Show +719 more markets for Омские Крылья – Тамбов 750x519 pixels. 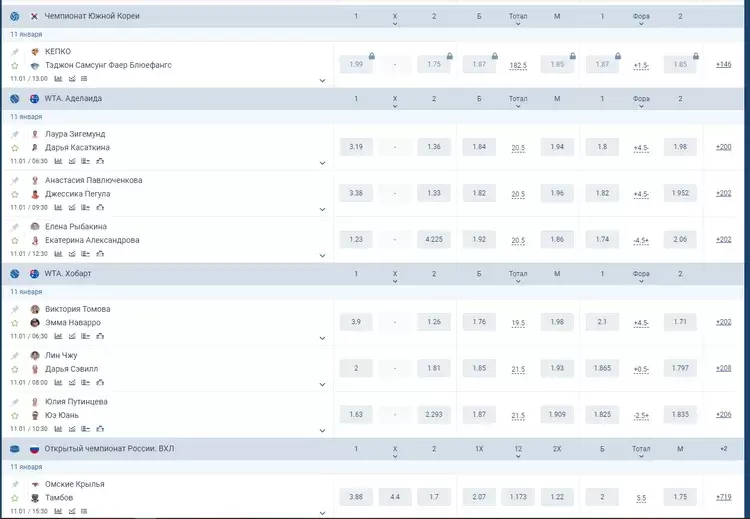[x=723, y=497]
